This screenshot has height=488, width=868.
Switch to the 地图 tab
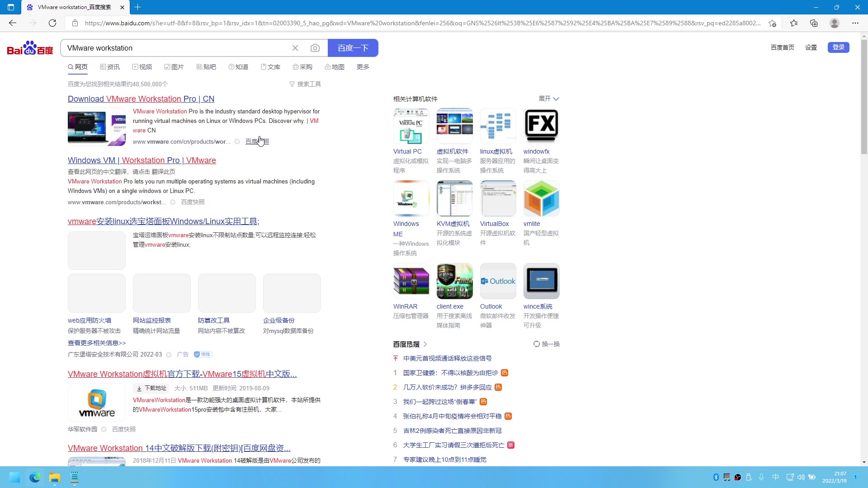pyautogui.click(x=335, y=67)
